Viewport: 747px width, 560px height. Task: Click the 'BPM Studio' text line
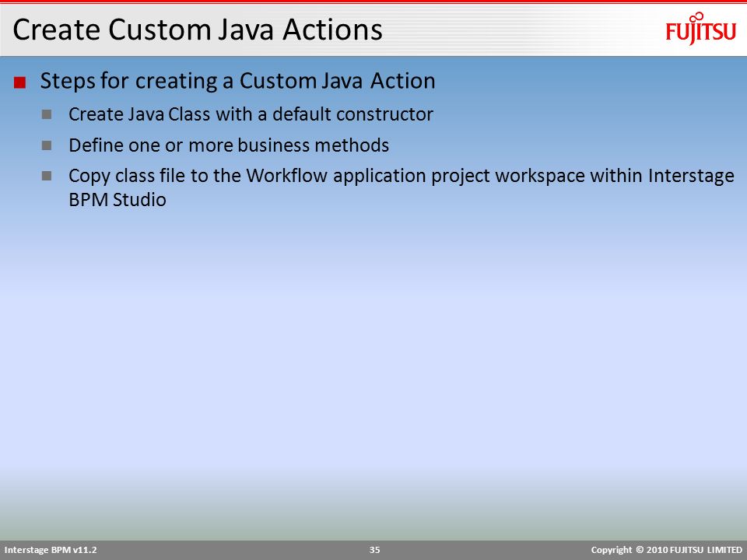pos(117,200)
